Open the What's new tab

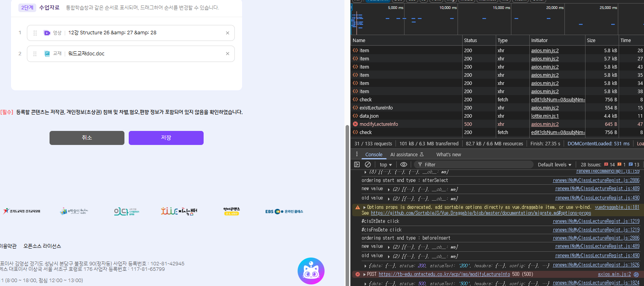(448, 154)
